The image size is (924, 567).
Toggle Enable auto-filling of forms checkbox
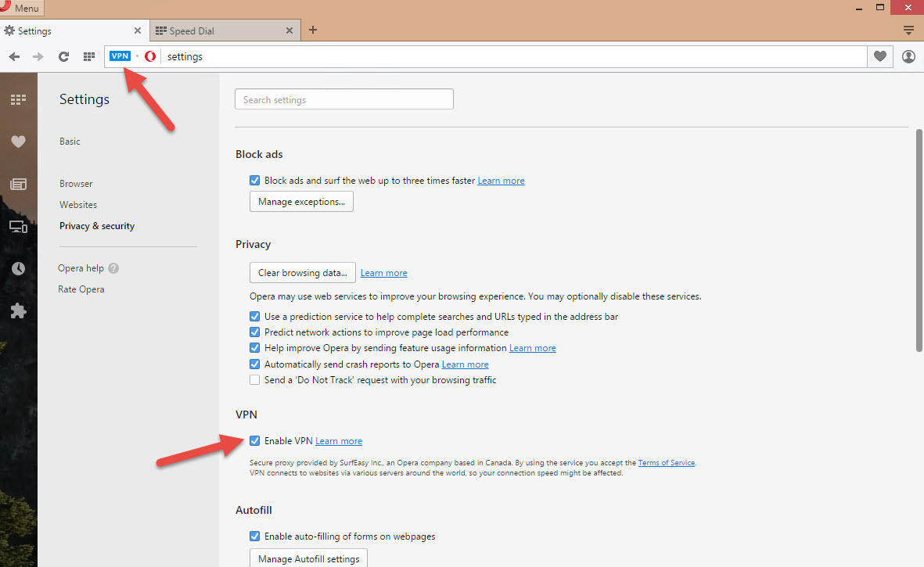[x=254, y=536]
